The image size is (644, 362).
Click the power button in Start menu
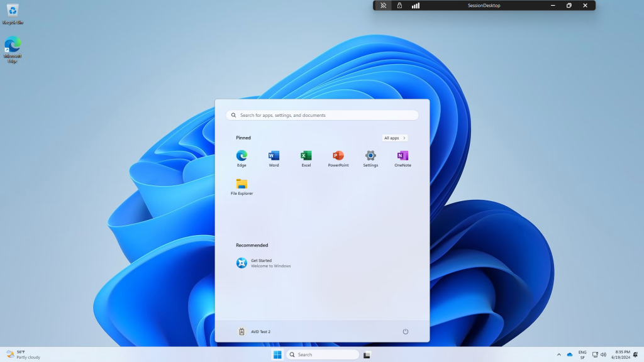pos(406,332)
